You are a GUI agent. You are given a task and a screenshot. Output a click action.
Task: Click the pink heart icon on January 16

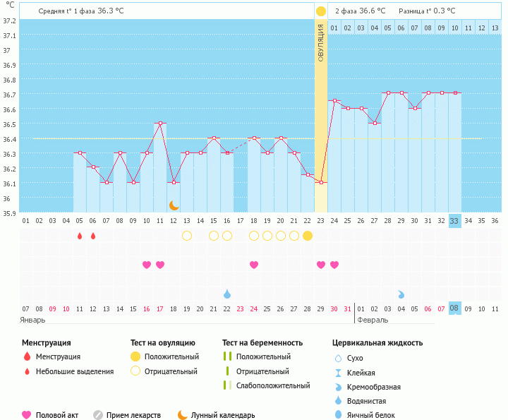coord(147,265)
